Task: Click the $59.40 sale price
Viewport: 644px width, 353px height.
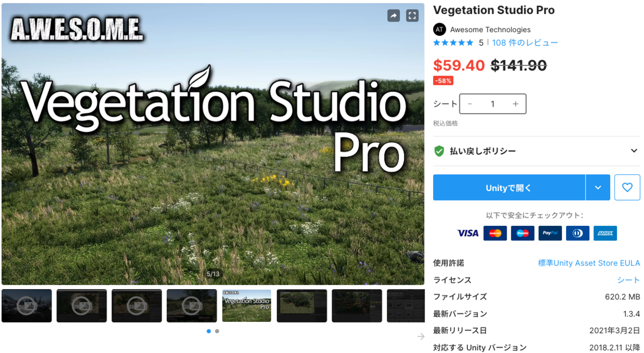Action: 459,65
